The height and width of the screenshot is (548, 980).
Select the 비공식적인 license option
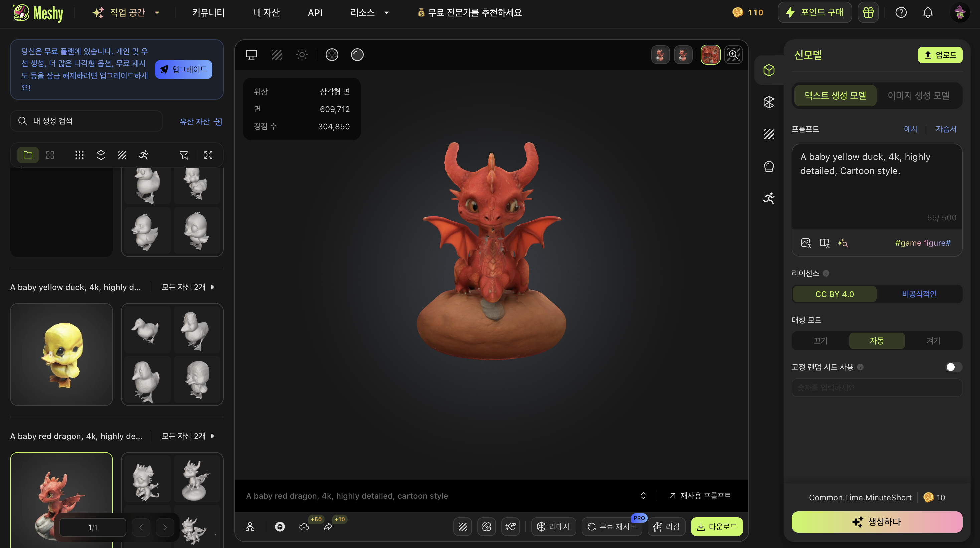pos(919,294)
